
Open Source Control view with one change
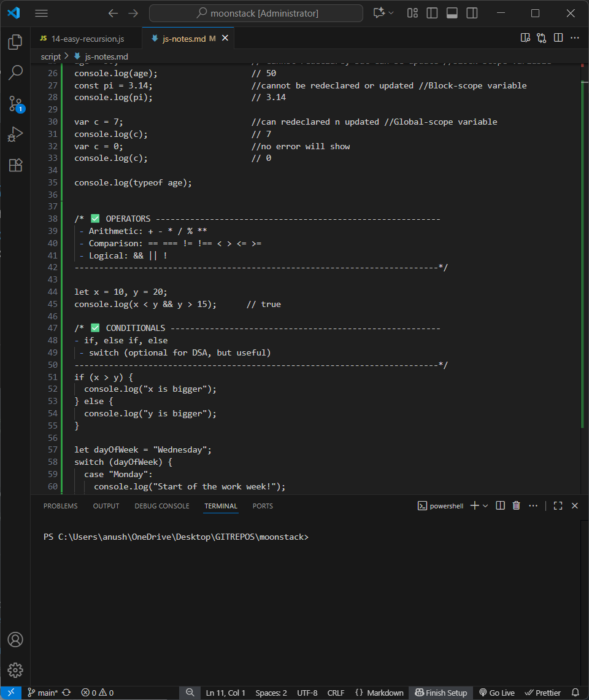pyautogui.click(x=15, y=104)
